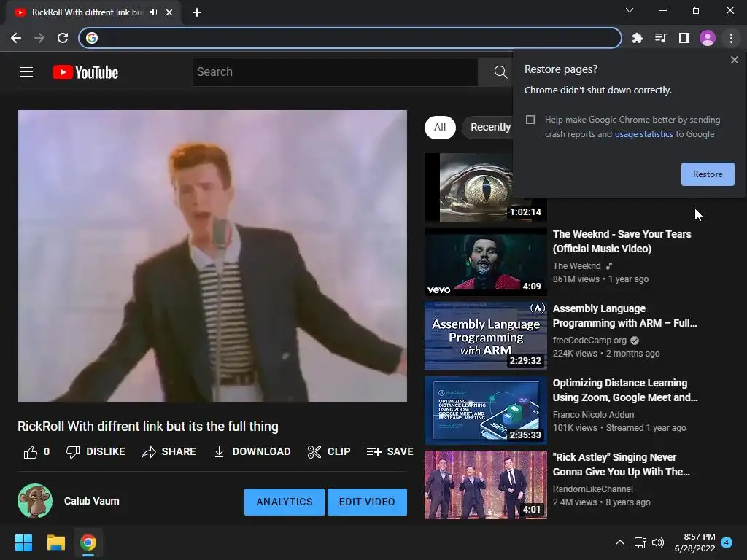Screen dimensions: 747x560
Task: Click the YouTube search magnifier button
Action: click(x=500, y=72)
